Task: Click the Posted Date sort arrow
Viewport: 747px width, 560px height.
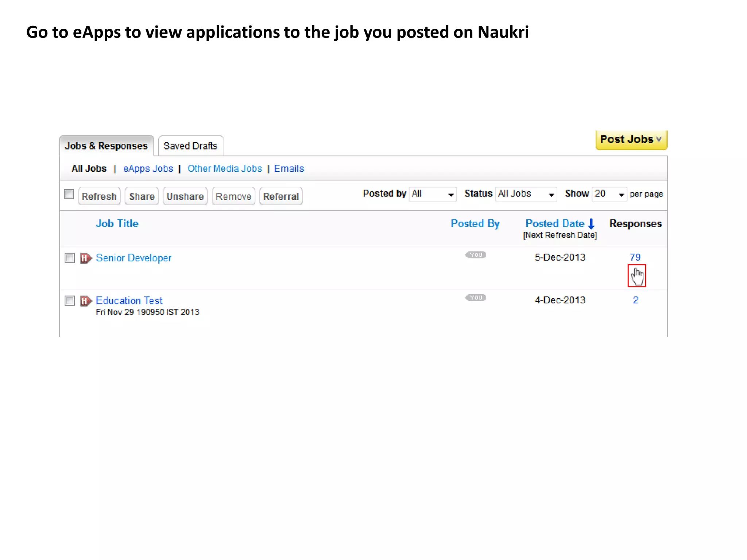Action: point(591,223)
